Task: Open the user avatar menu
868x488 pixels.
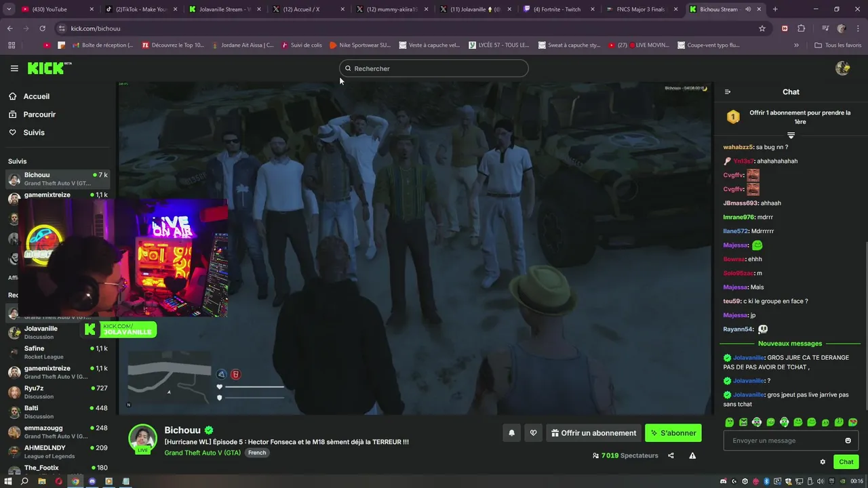Action: pyautogui.click(x=843, y=68)
